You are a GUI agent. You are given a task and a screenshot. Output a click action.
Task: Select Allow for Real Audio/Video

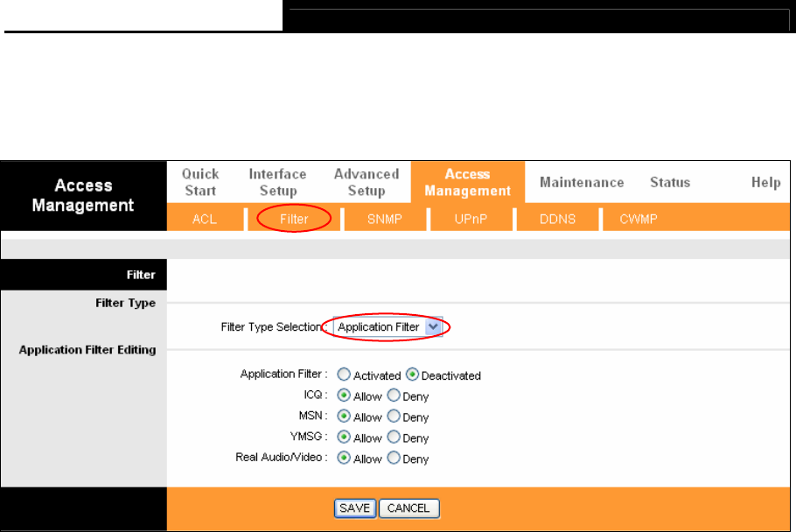pos(344,458)
